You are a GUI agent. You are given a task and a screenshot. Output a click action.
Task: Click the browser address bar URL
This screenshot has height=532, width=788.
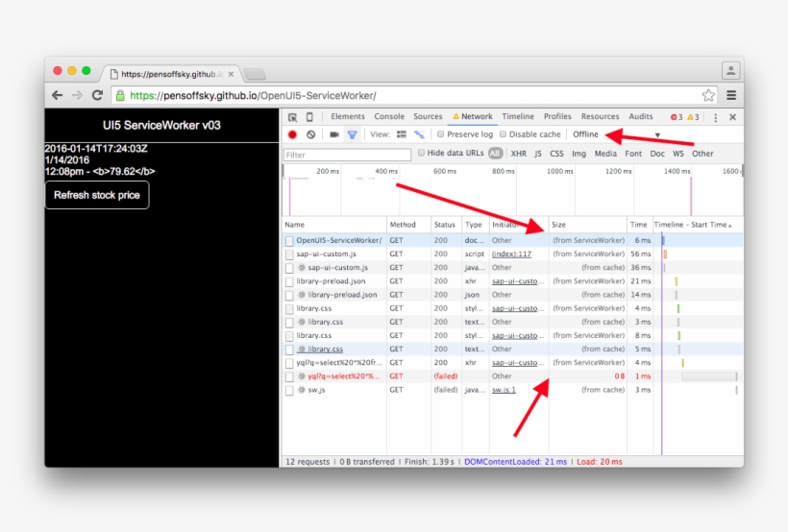pyautogui.click(x=253, y=95)
